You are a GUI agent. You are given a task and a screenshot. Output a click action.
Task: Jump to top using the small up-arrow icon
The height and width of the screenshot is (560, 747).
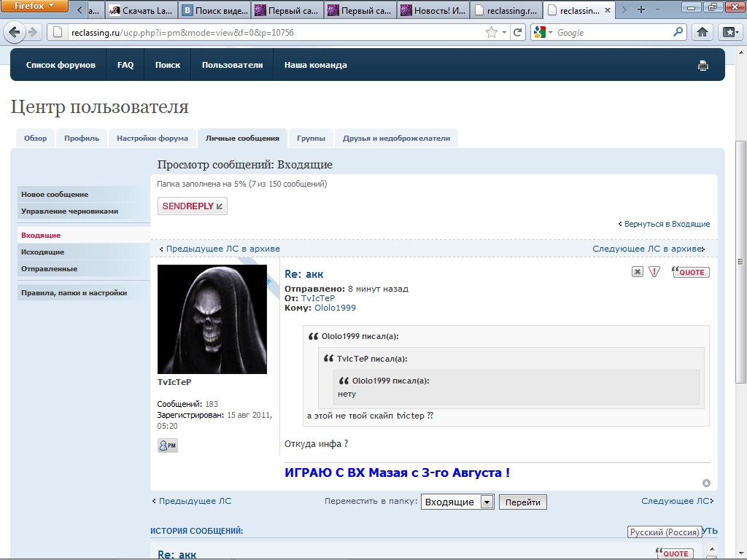point(705,483)
